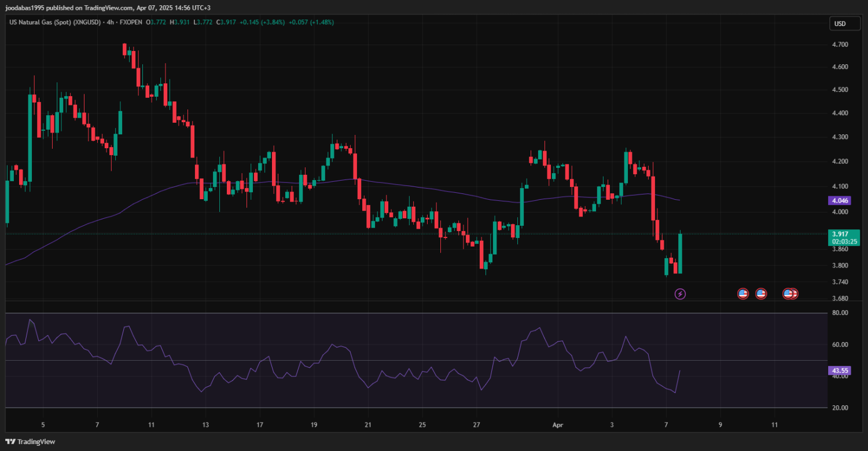The width and height of the screenshot is (868, 451).
Task: Click the 21 date label on time axis
Action: 368,424
